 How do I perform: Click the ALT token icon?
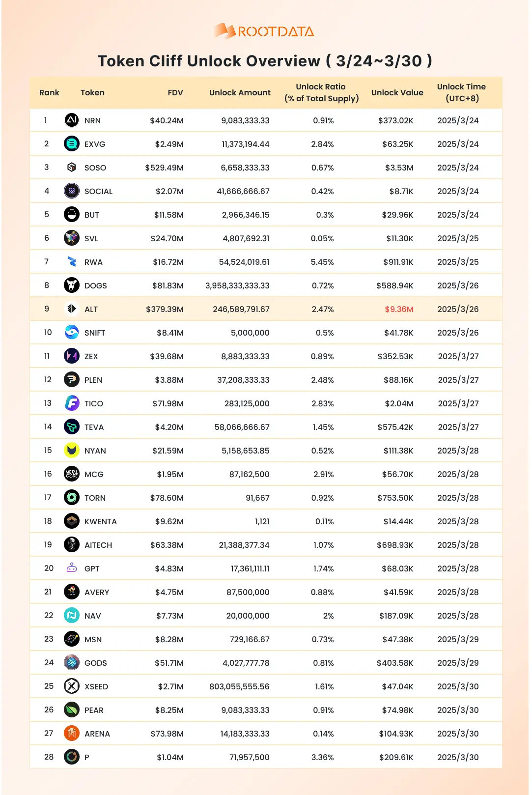point(72,309)
